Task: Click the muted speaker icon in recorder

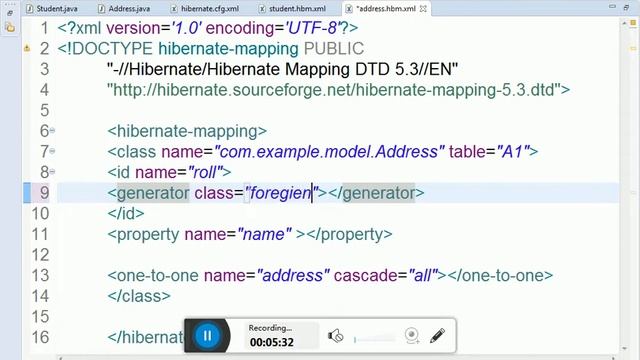Action: coord(336,336)
